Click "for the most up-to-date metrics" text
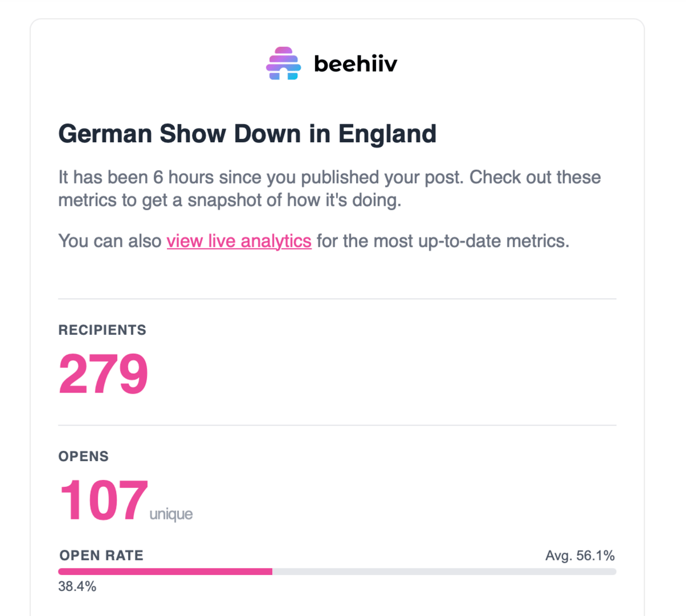Viewport: 686px width, 616px height. 443,241
